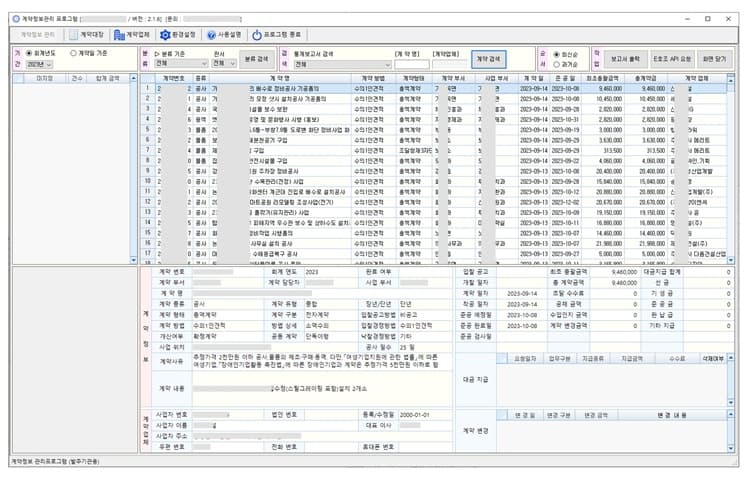Click the power icon beside 프로그램 종료
This screenshot has height=481, width=749.
point(257,35)
